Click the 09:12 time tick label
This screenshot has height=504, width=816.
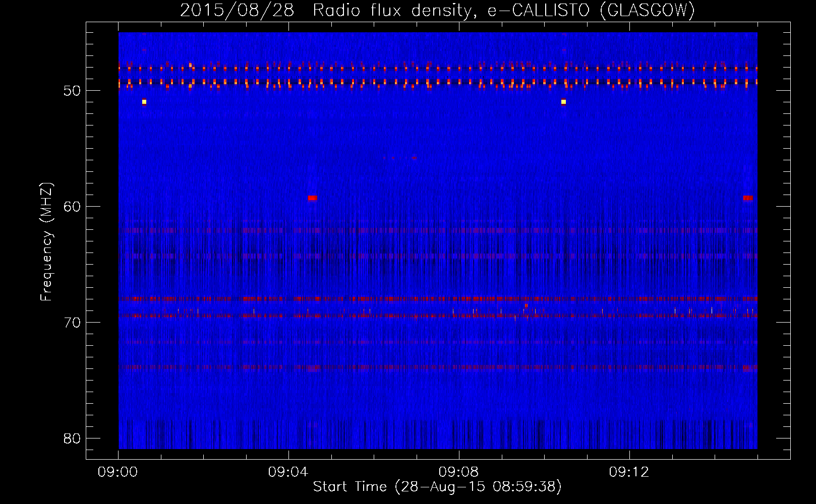(x=629, y=472)
